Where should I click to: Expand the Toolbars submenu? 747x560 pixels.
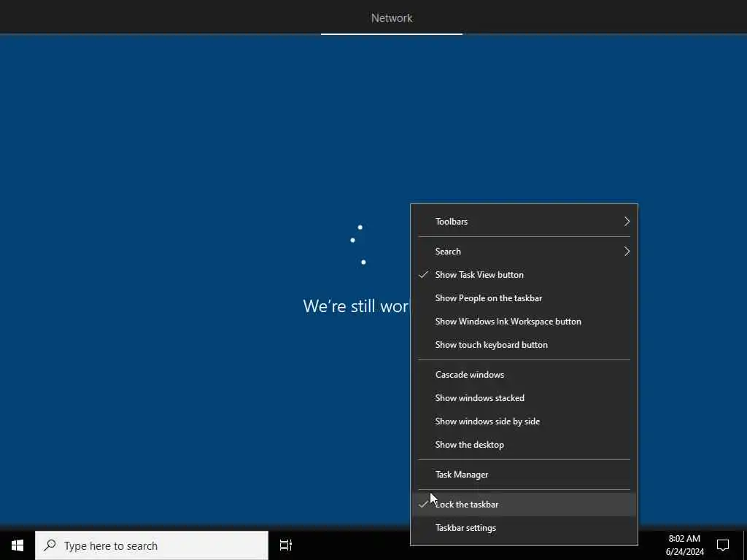click(524, 222)
